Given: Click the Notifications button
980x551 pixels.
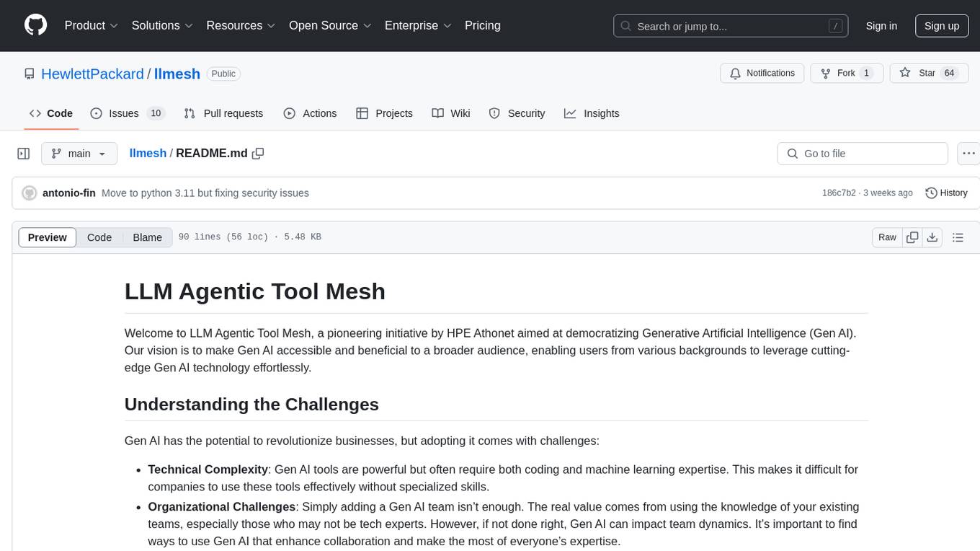Looking at the screenshot, I should (762, 73).
